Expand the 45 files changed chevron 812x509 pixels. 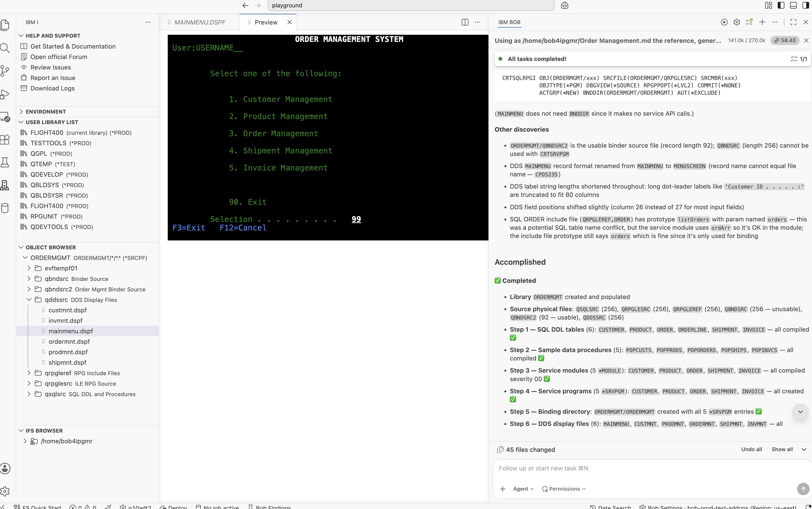click(804, 449)
